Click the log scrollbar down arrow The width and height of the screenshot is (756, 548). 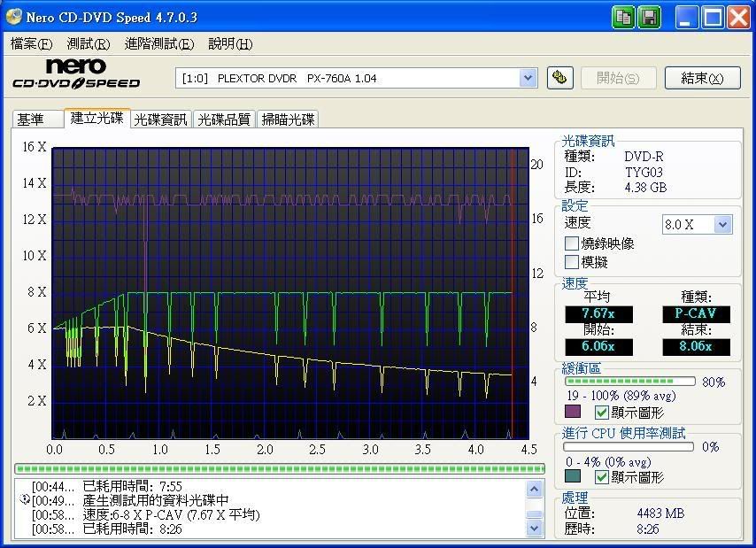click(534, 528)
